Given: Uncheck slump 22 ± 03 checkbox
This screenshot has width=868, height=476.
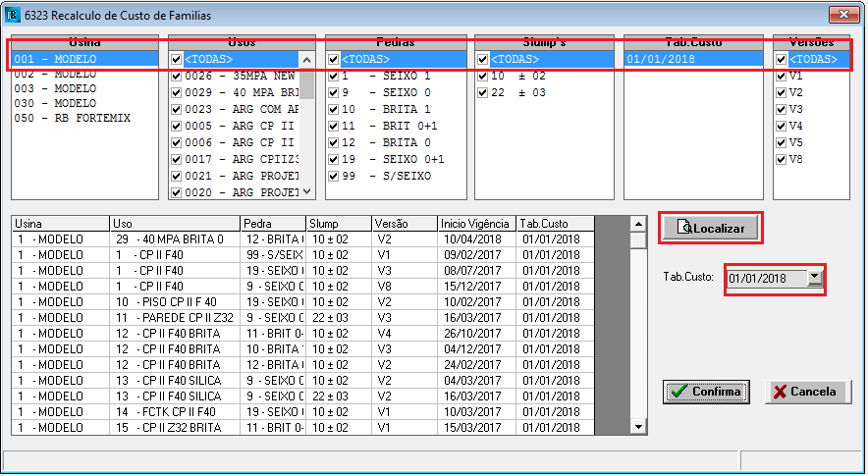Looking at the screenshot, I should click(483, 92).
